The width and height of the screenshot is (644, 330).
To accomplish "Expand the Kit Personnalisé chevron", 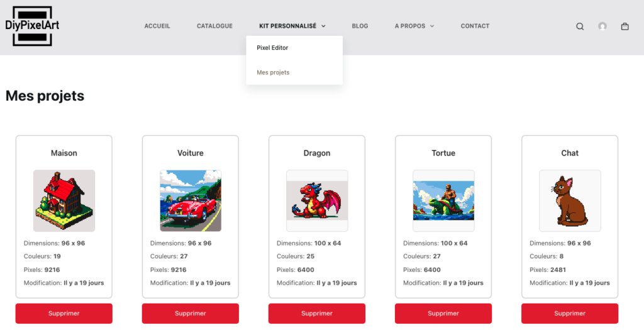I will click(323, 26).
